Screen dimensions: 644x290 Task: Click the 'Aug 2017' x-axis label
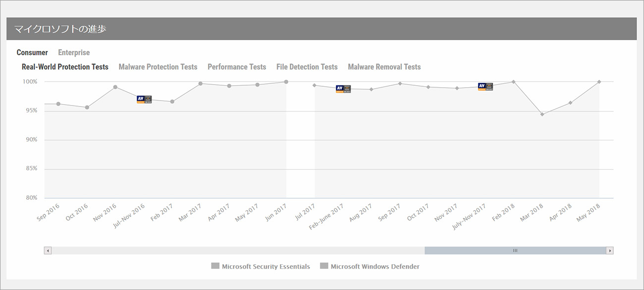361,212
